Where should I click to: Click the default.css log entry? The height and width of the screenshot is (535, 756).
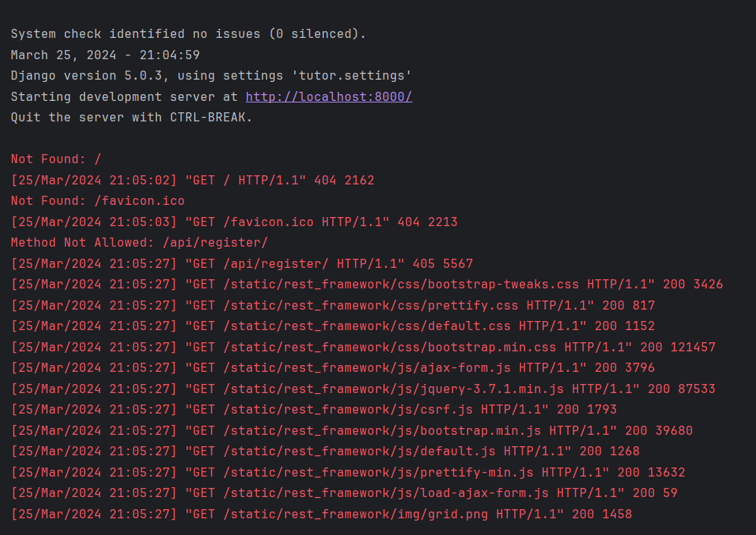(x=333, y=326)
